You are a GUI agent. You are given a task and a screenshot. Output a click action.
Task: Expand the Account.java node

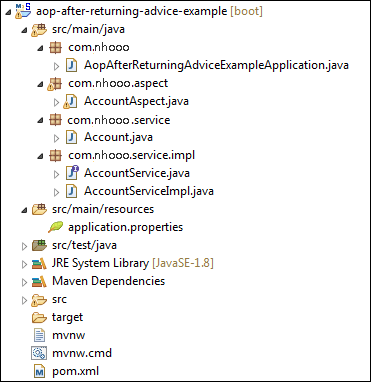(57, 138)
